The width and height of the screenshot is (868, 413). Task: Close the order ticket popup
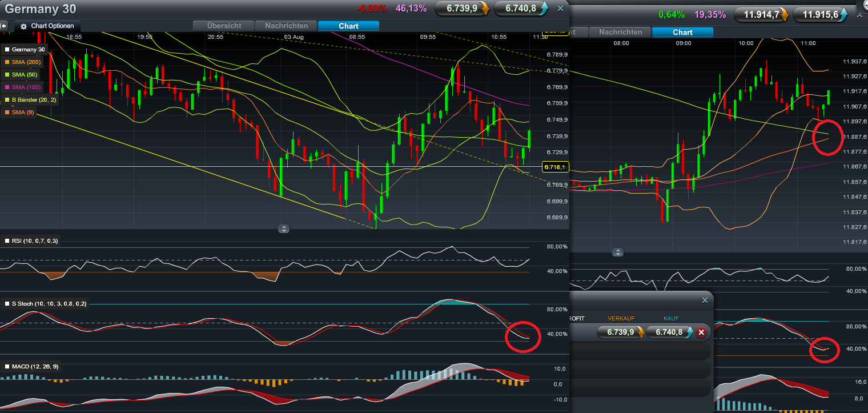705,300
